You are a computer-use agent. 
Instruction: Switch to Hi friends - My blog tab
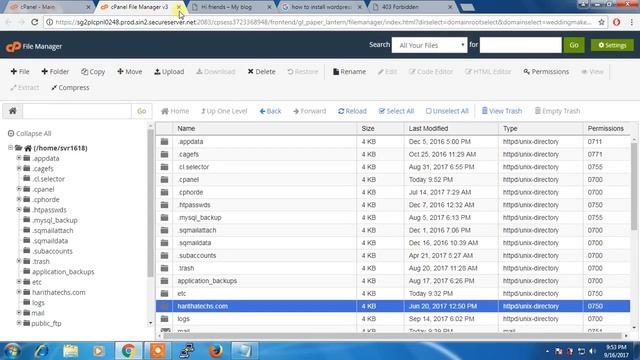231,7
